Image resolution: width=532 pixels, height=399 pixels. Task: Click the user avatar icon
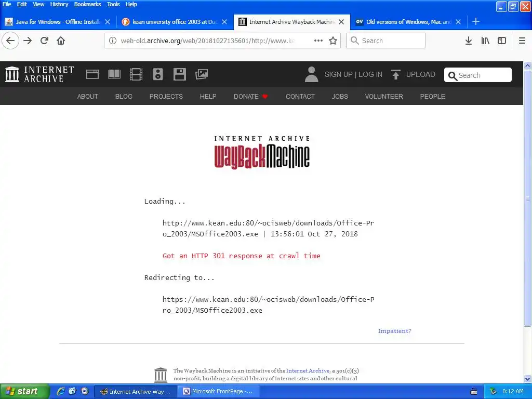tap(312, 74)
